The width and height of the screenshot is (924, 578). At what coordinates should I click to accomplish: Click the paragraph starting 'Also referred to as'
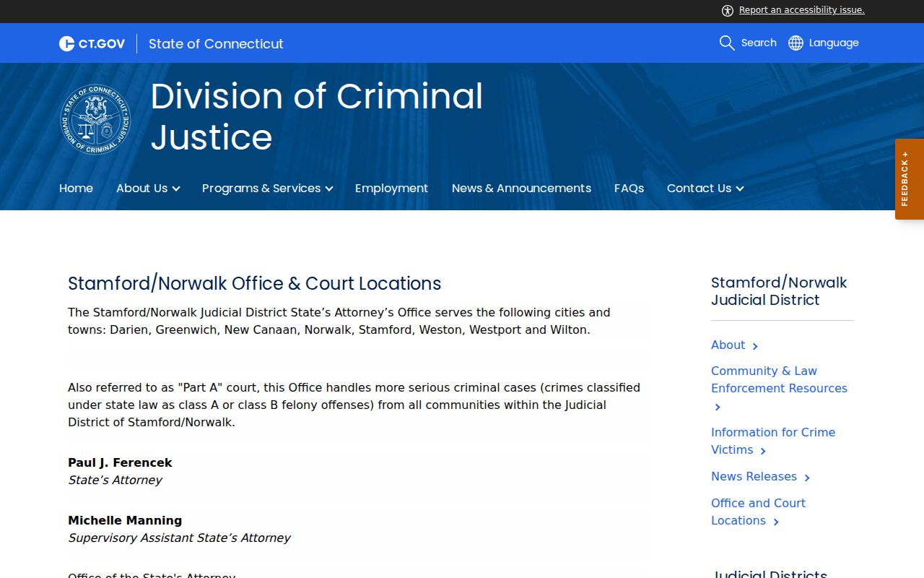pyautogui.click(x=354, y=405)
